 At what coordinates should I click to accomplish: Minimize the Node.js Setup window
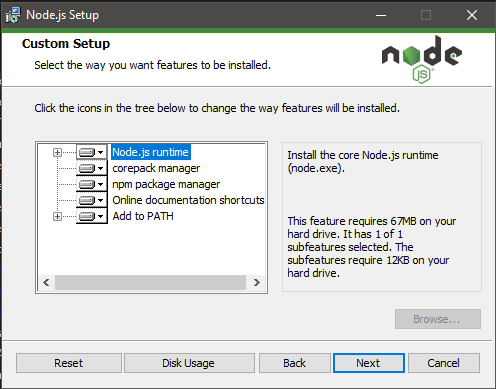(x=381, y=15)
